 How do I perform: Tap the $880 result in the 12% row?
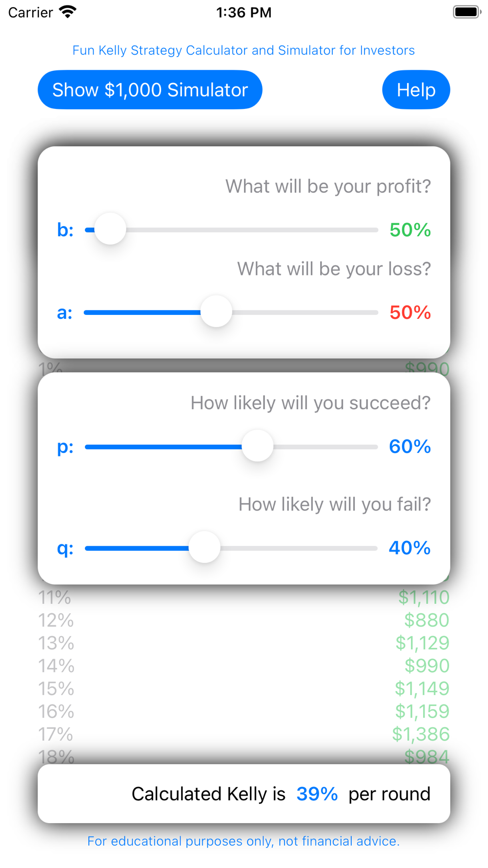[426, 620]
